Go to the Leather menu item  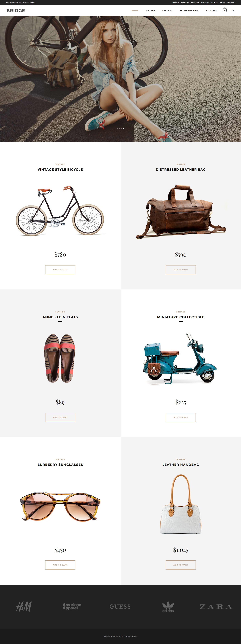(x=167, y=10)
